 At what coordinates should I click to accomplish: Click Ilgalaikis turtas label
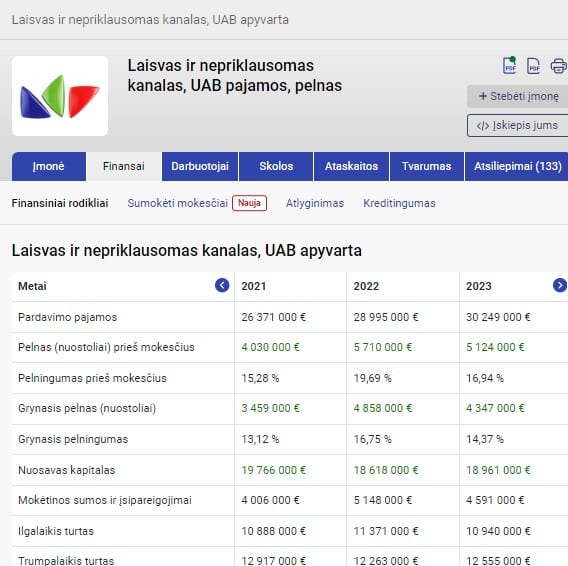56,532
